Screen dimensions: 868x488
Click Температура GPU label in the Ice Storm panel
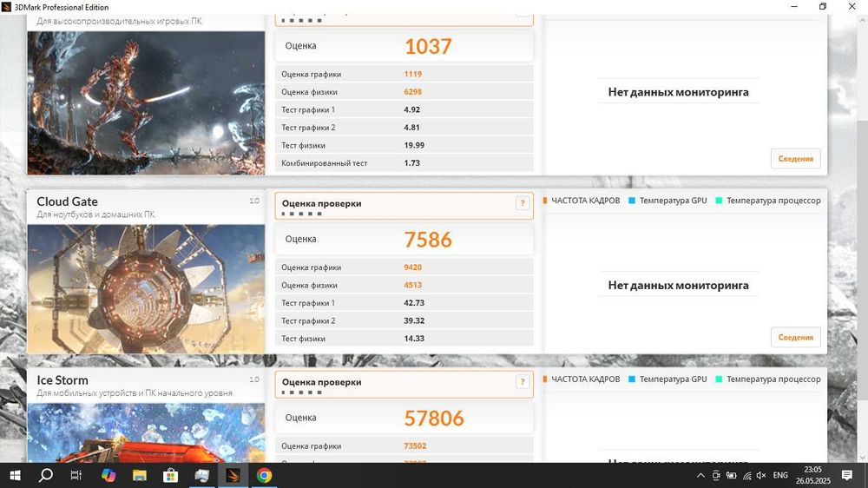(x=674, y=379)
